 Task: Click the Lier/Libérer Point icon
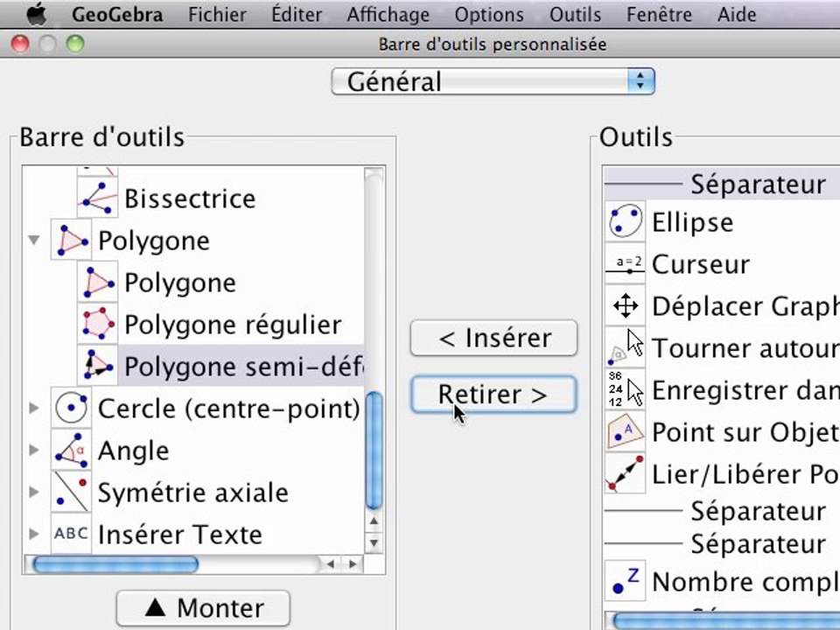coord(625,473)
